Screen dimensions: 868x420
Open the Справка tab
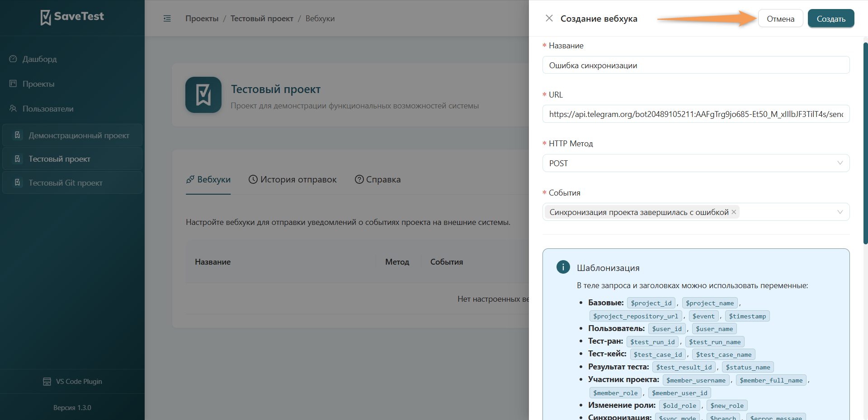pos(377,179)
